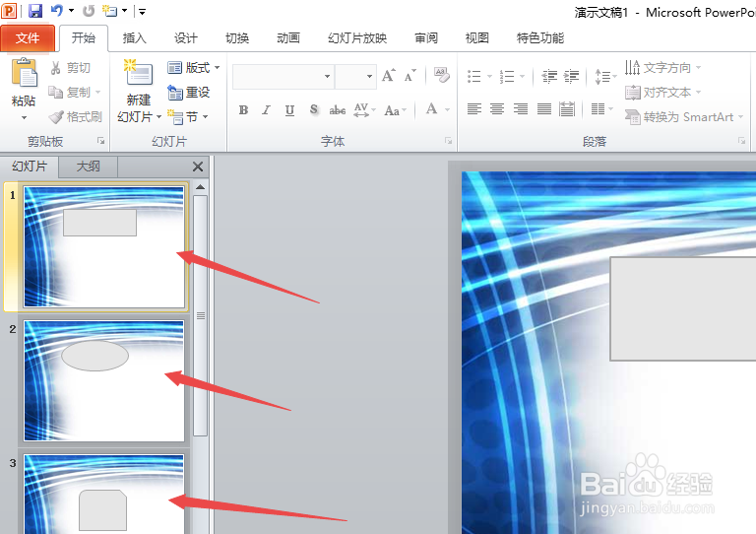Screen dimensions: 756x534
Task: Click Decrease List Level icon
Action: pyautogui.click(x=549, y=76)
